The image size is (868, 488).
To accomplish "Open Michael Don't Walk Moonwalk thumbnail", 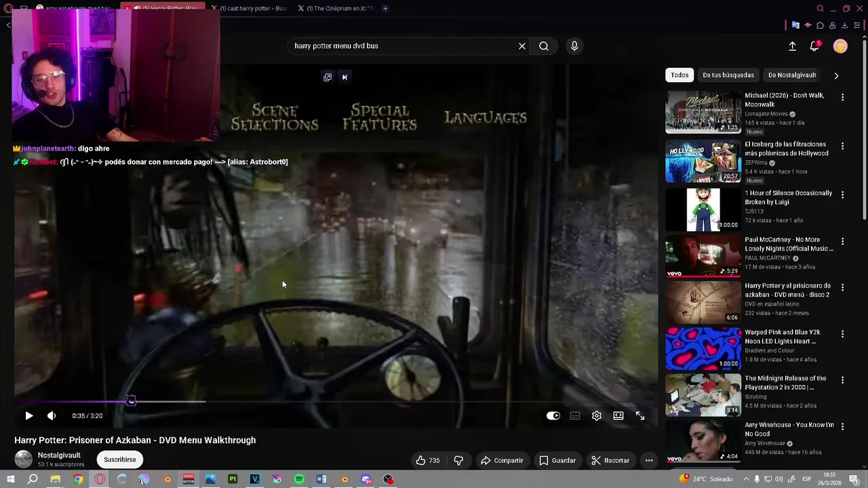I will pos(703,113).
